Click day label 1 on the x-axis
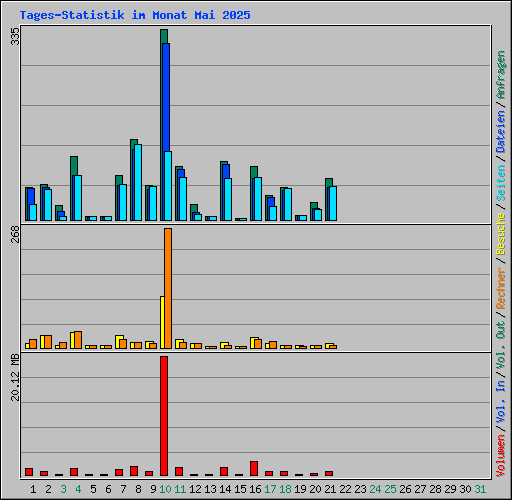The image size is (512, 500). [33, 489]
